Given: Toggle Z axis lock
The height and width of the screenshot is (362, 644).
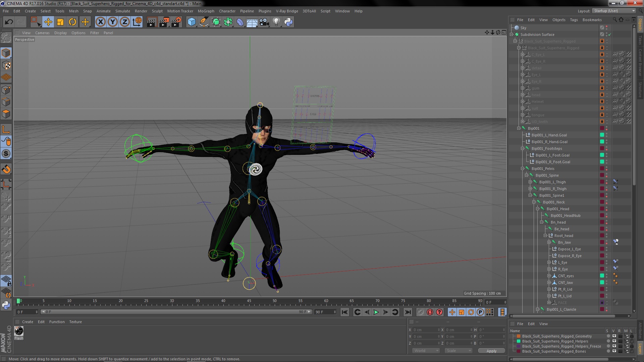Looking at the screenshot, I should [125, 22].
